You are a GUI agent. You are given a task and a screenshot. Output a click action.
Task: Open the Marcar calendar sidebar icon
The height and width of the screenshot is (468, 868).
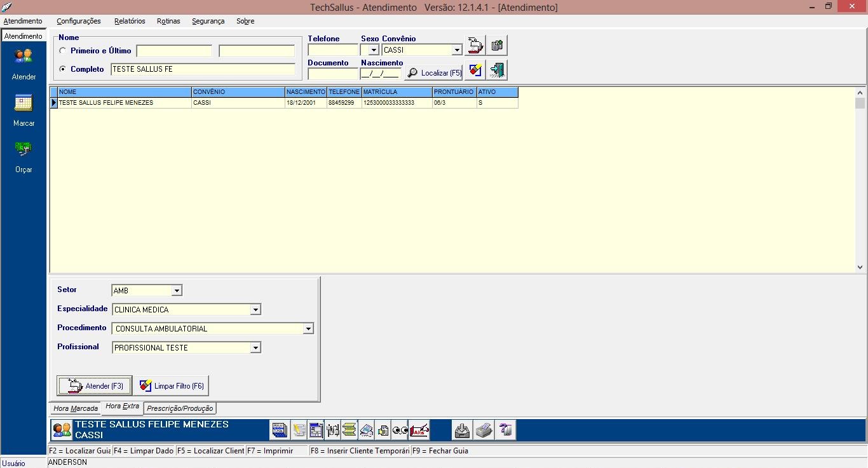click(x=24, y=103)
